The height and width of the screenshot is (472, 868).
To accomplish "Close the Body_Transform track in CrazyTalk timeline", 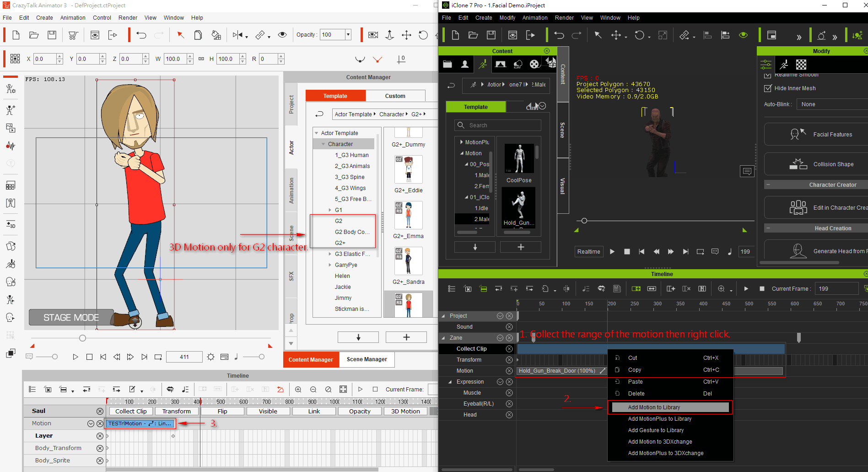I will point(100,448).
